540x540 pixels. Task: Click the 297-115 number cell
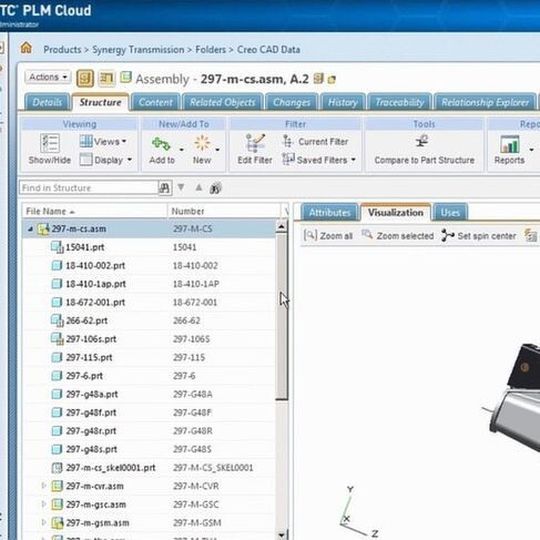tap(189, 357)
